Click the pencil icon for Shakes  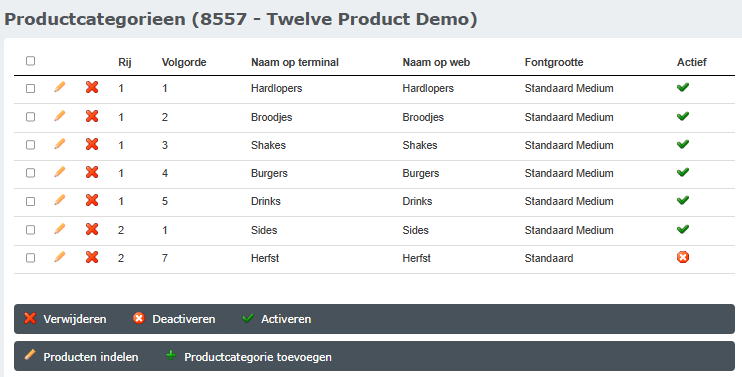click(x=60, y=144)
